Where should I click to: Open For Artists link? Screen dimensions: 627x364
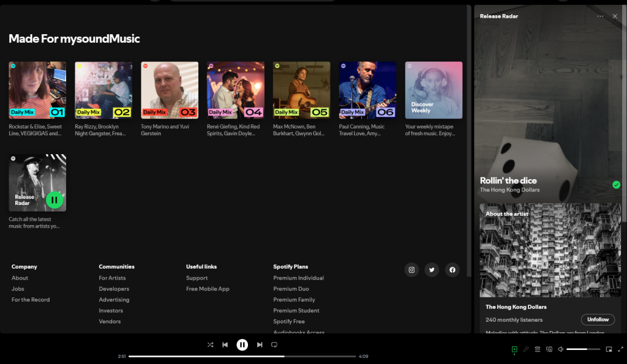tap(112, 278)
